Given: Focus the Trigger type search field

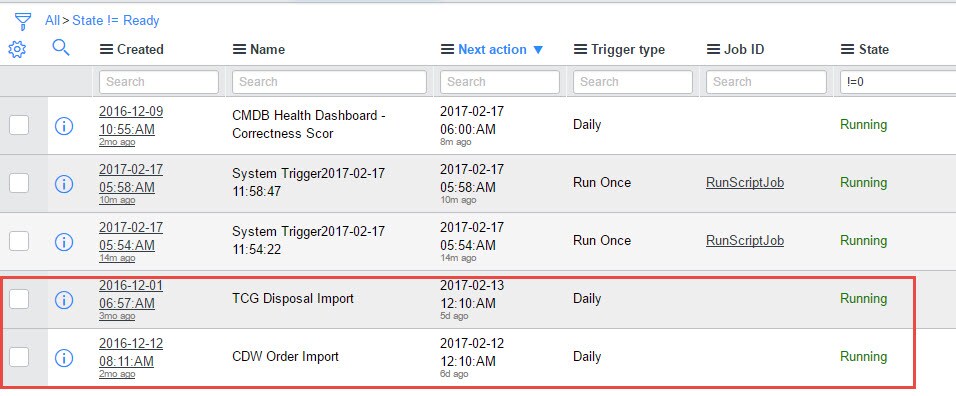Looking at the screenshot, I should (633, 82).
